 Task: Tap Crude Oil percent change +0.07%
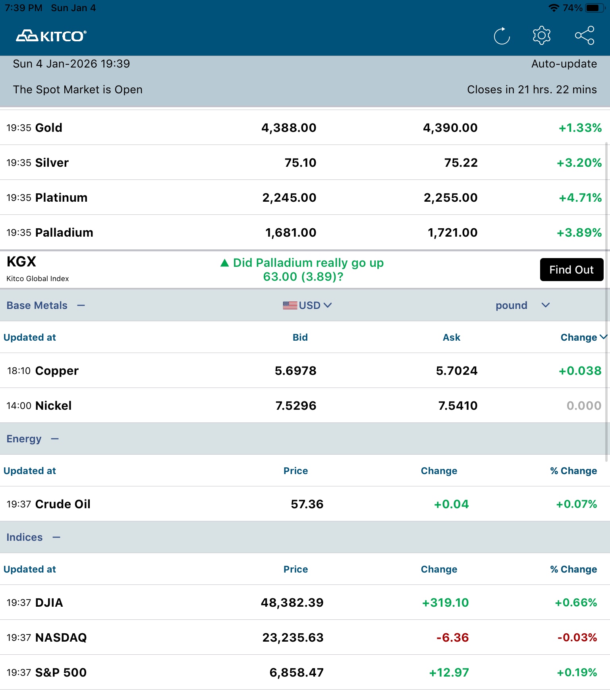click(x=576, y=504)
